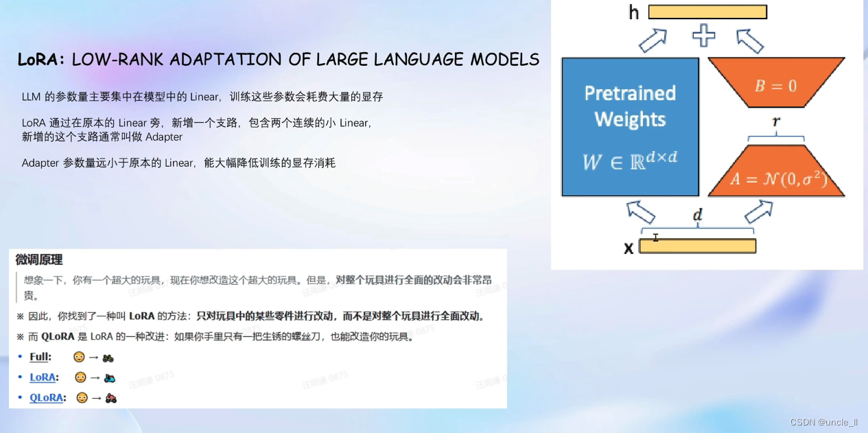This screenshot has height=433, width=868.
Task: Select the blue Pretrained Weights box
Action: click(630, 126)
